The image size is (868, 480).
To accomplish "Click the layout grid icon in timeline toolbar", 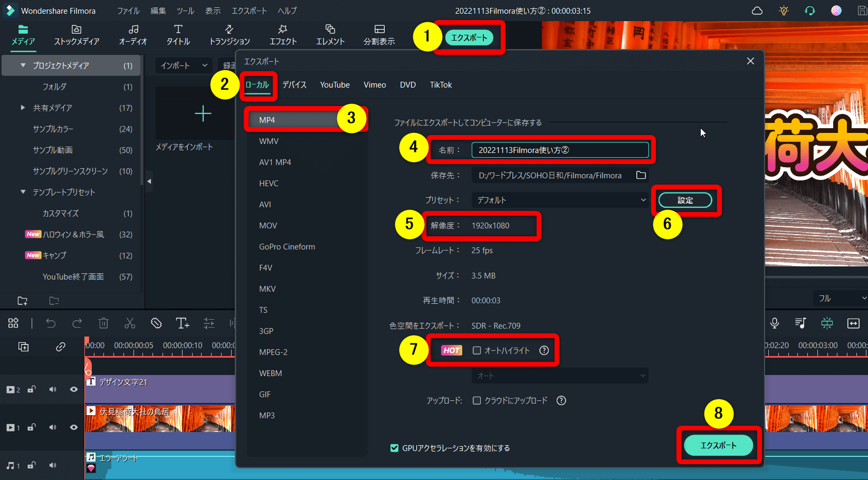I will click(x=13, y=323).
